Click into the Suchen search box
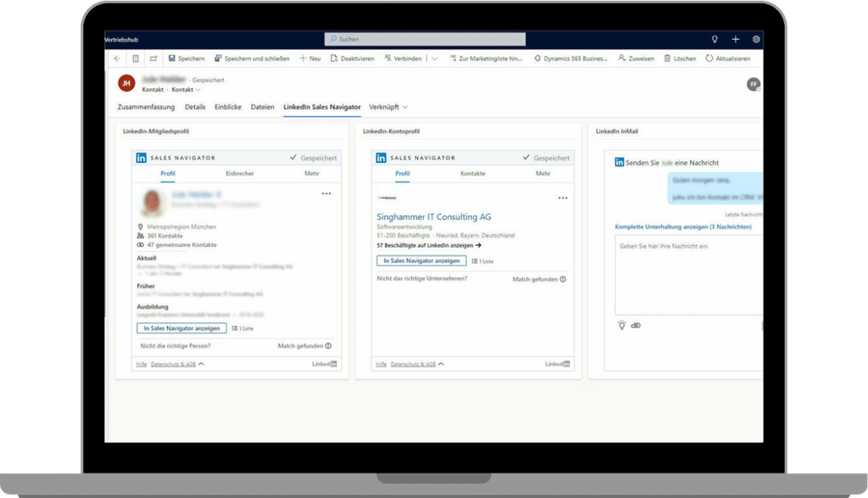This screenshot has height=498, width=868. click(x=426, y=39)
